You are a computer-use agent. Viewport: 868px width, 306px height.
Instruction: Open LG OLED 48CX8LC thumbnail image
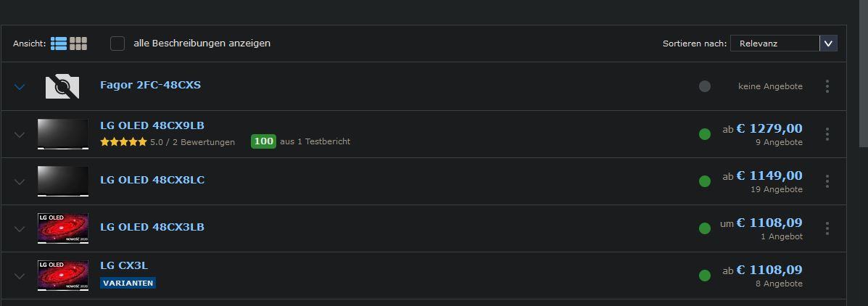tap(63, 181)
